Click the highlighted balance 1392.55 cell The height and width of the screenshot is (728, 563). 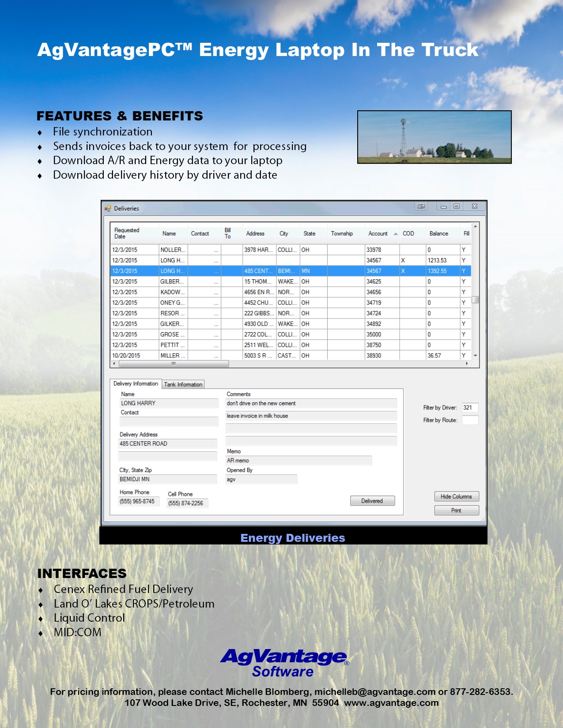coord(442,271)
